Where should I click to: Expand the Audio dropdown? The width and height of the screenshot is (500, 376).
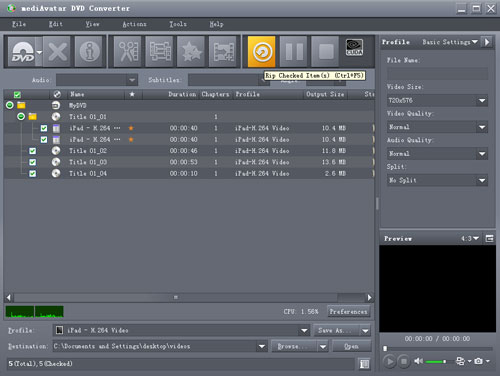tap(132, 80)
